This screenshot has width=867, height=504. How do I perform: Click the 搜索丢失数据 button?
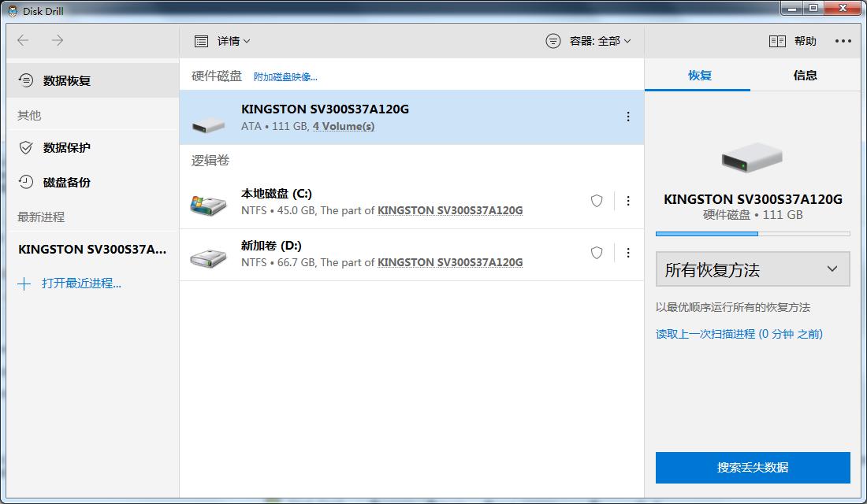(753, 468)
